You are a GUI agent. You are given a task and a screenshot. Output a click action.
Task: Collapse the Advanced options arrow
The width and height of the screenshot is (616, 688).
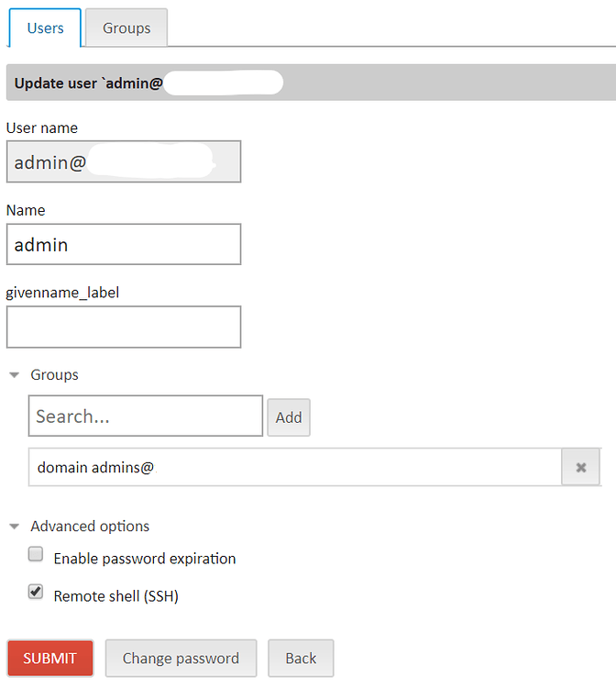point(15,527)
